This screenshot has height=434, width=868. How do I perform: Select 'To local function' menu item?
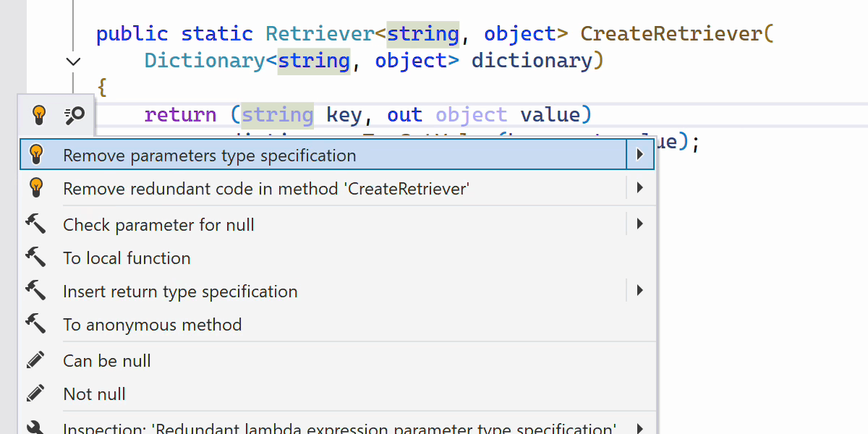127,258
